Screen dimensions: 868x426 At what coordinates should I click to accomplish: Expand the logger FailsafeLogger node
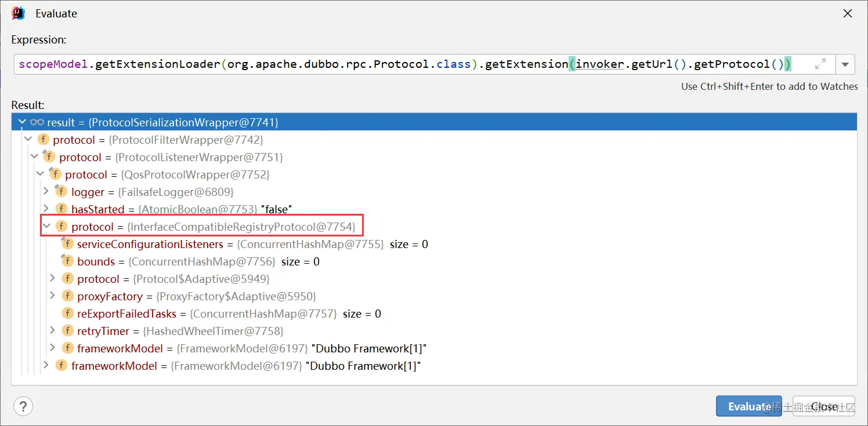tap(46, 192)
